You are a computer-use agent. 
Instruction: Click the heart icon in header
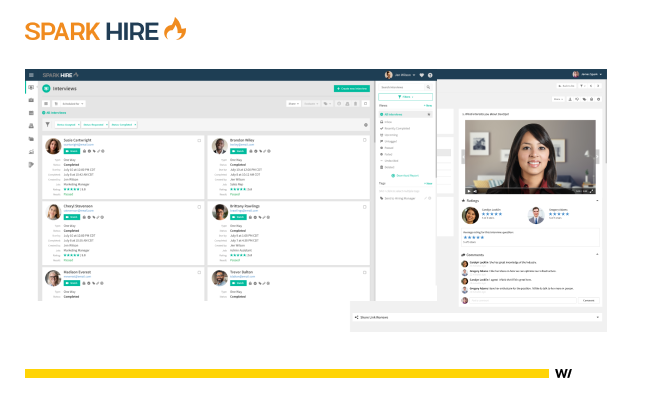[421, 75]
